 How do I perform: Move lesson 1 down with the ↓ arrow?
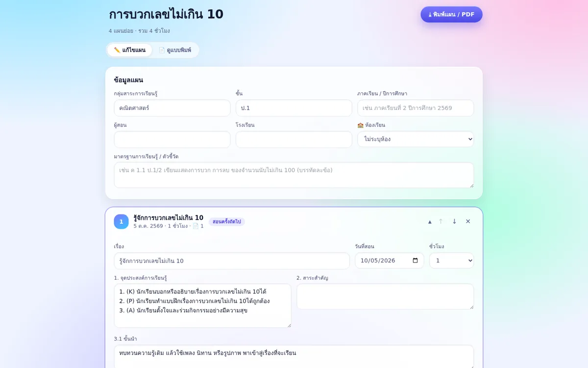[x=454, y=221]
